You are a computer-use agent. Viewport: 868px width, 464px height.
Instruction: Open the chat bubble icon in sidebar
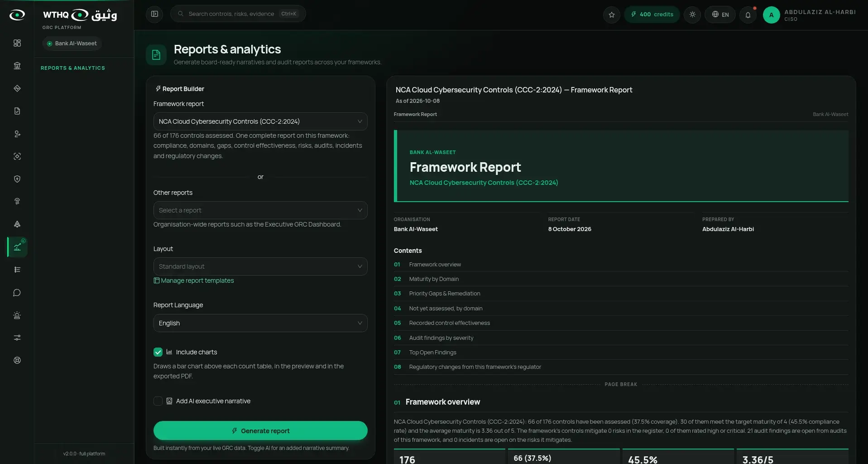click(x=17, y=293)
